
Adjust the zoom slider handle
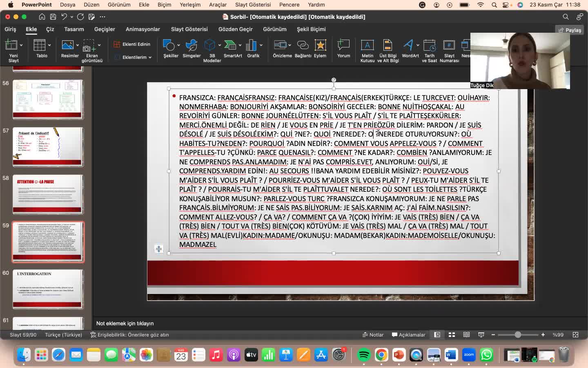click(x=518, y=335)
